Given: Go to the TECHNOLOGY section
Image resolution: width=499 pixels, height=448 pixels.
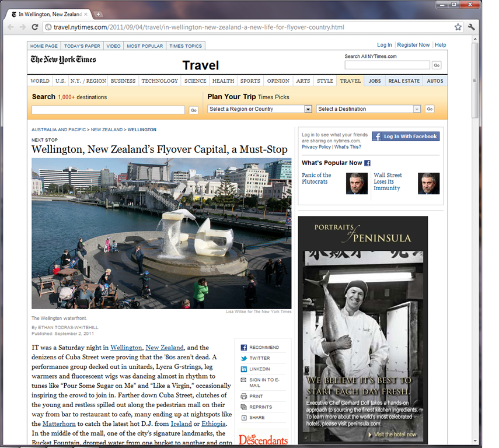Looking at the screenshot, I should pyautogui.click(x=160, y=81).
